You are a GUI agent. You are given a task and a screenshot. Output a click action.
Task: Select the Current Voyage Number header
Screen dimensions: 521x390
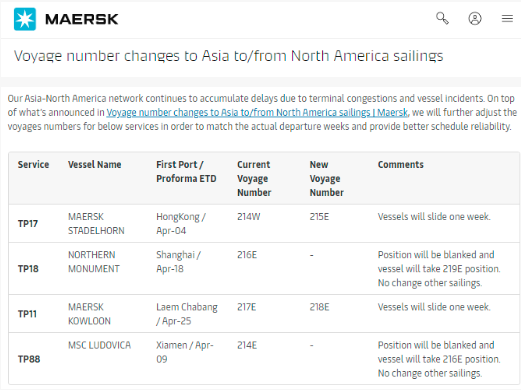point(254,179)
